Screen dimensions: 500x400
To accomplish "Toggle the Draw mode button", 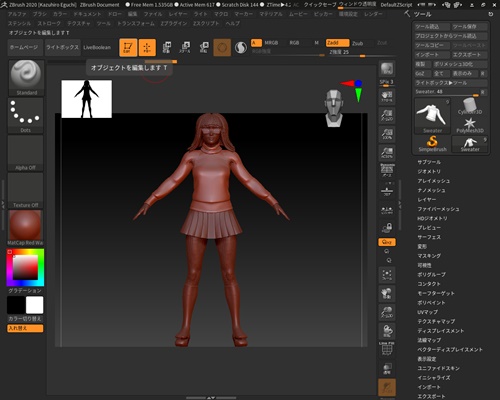I will [x=147, y=47].
